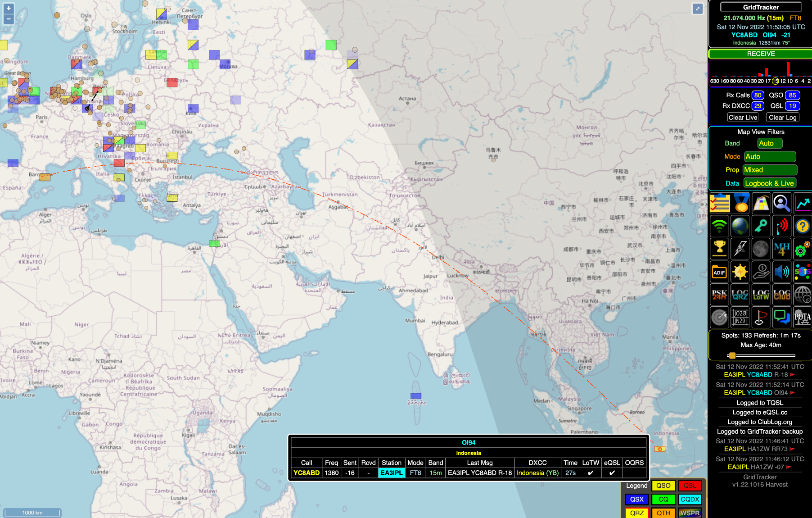Click the red radio antenna beacon icon
The image size is (812, 518).
click(x=782, y=226)
